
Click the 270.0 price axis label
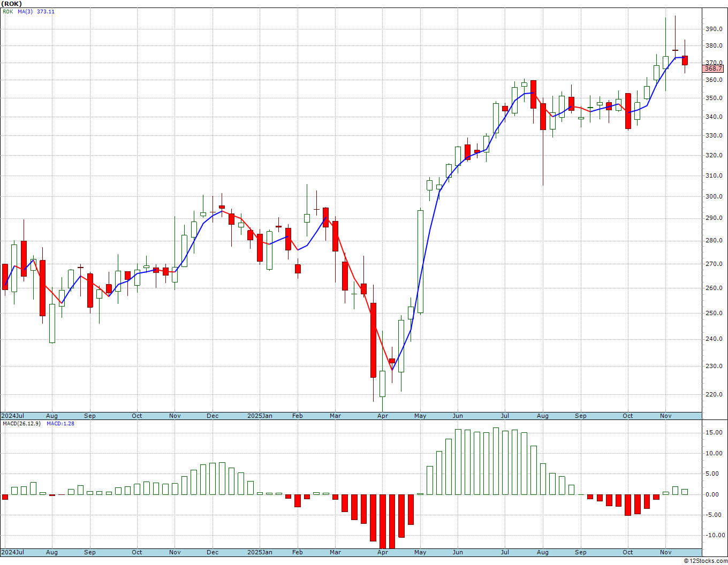point(714,264)
